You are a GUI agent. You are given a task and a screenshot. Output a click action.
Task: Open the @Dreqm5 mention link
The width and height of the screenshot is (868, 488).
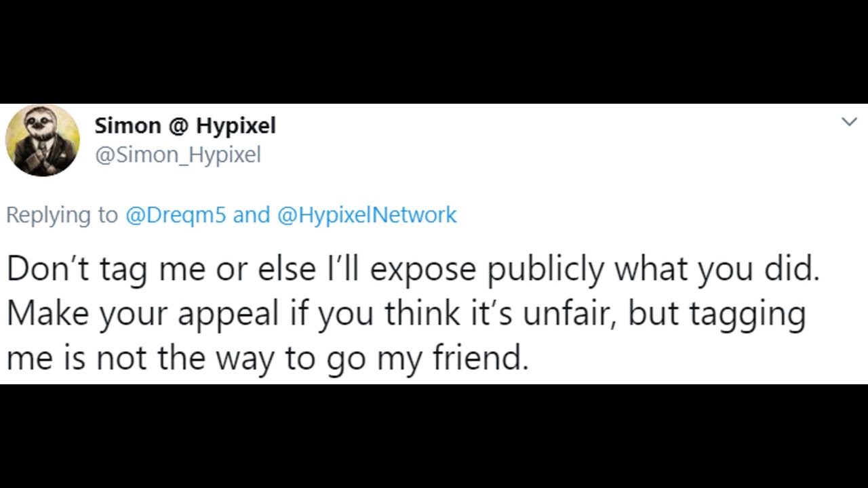(x=176, y=215)
